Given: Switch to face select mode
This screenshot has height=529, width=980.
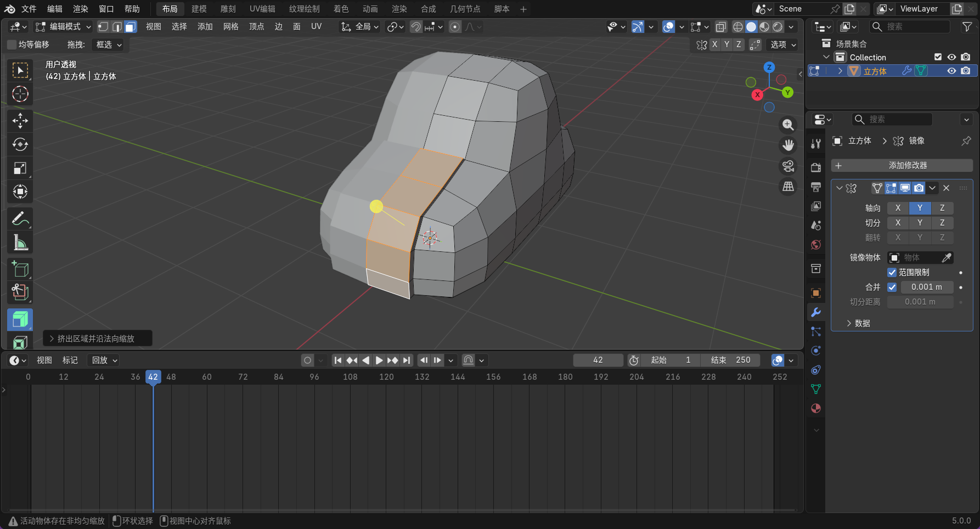Looking at the screenshot, I should (130, 27).
